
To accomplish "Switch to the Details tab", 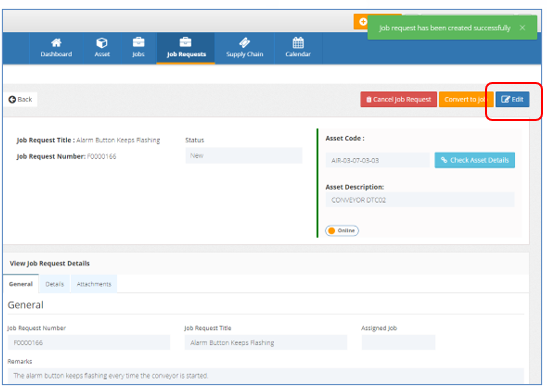I will 55,284.
